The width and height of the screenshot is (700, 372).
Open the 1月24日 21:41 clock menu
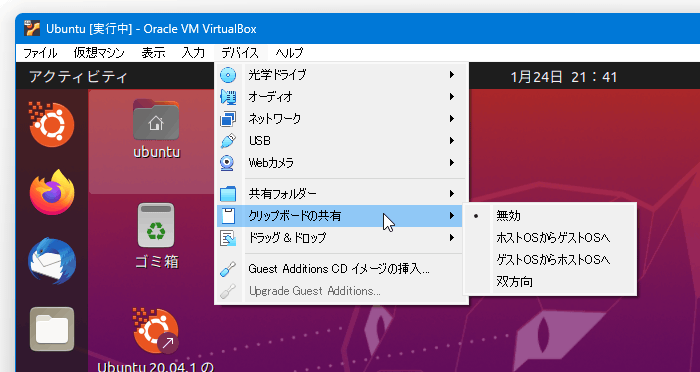point(564,77)
